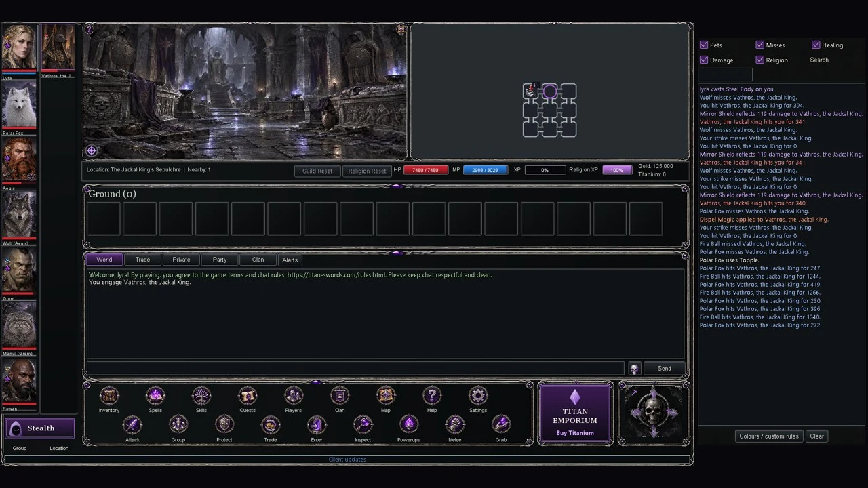Open the Powerups icon
The image size is (868, 488).
click(409, 425)
